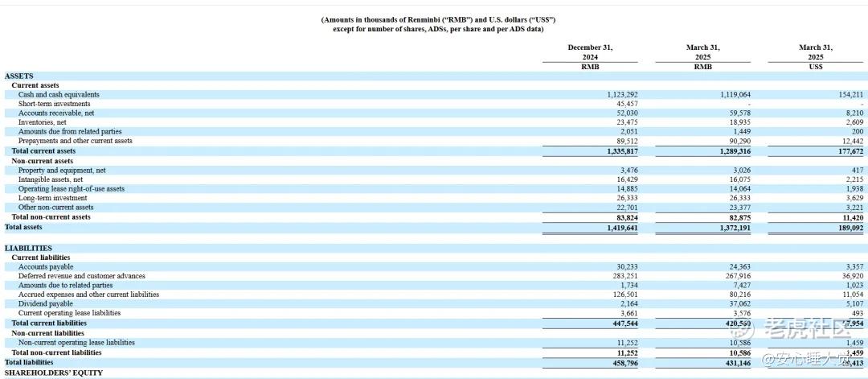Image resolution: width=868 pixels, height=379 pixels.
Task: Click total current assets value "1,289,316"
Action: point(735,150)
